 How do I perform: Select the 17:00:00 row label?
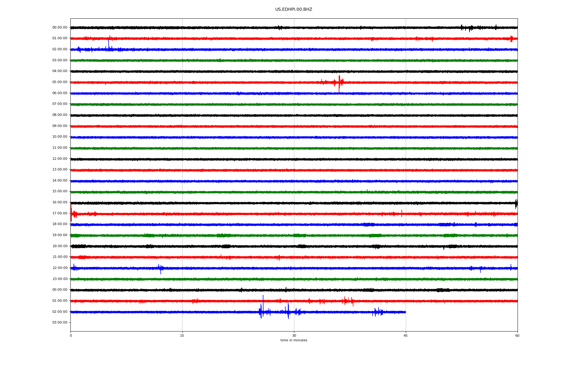pos(60,213)
